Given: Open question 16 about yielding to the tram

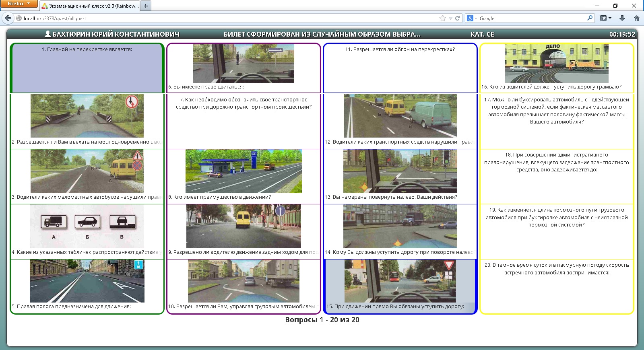Looking at the screenshot, I should coord(557,68).
